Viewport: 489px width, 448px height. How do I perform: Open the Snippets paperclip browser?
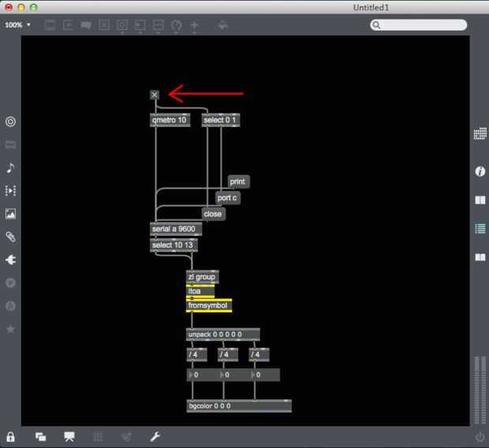[x=10, y=237]
